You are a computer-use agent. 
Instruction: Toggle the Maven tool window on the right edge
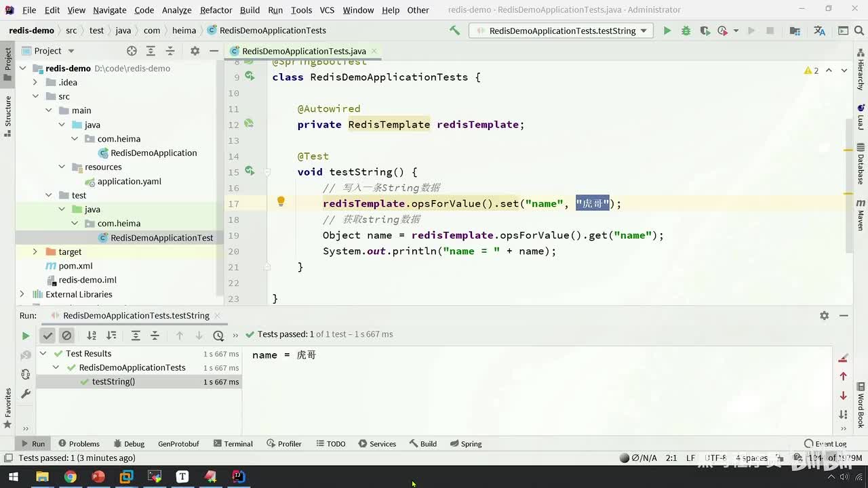[x=861, y=215]
